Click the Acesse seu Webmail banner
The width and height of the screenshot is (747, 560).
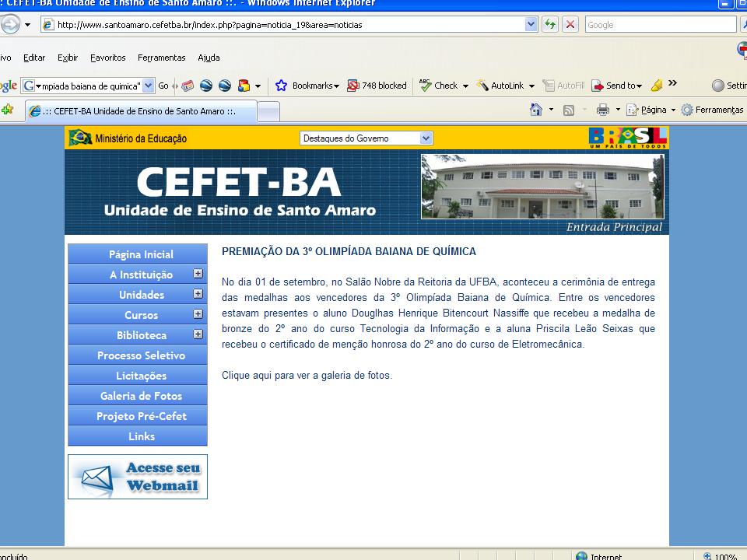[x=138, y=477]
